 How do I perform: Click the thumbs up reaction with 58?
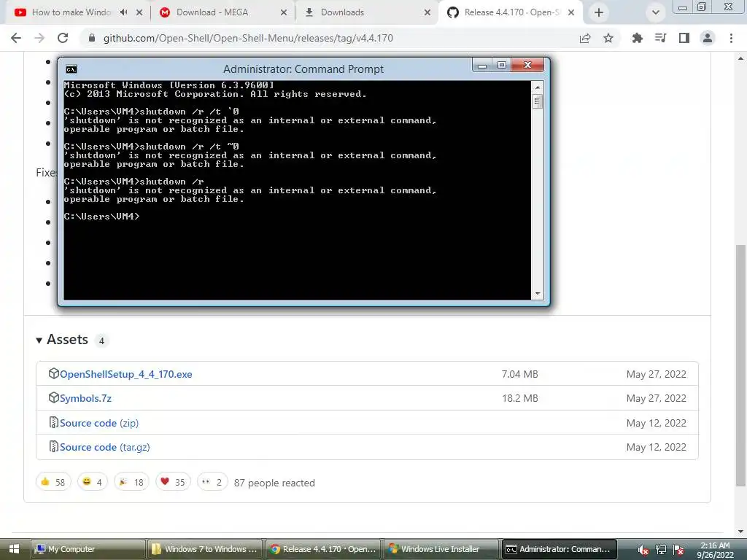tap(53, 482)
